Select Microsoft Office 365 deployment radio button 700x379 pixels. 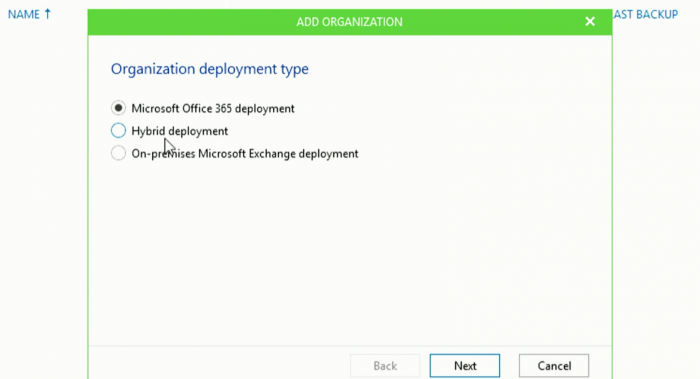pyautogui.click(x=118, y=108)
